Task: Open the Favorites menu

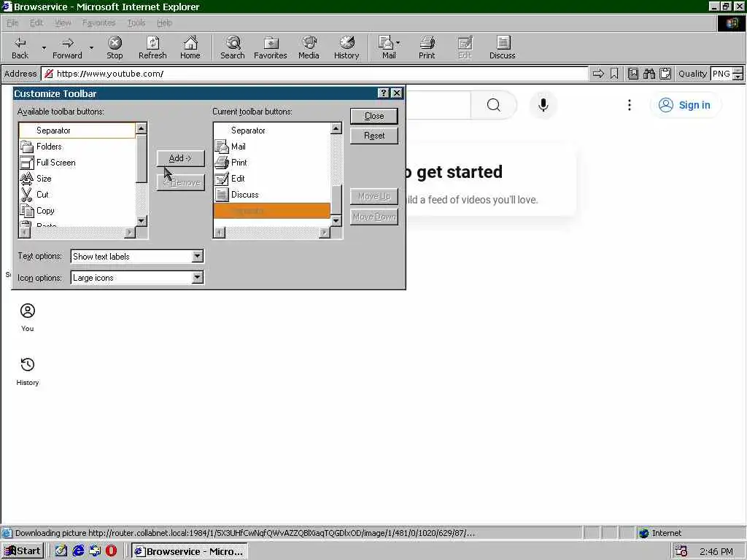Action: (98, 23)
